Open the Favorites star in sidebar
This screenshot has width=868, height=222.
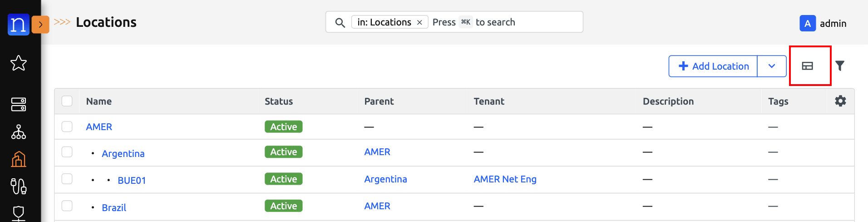click(19, 63)
